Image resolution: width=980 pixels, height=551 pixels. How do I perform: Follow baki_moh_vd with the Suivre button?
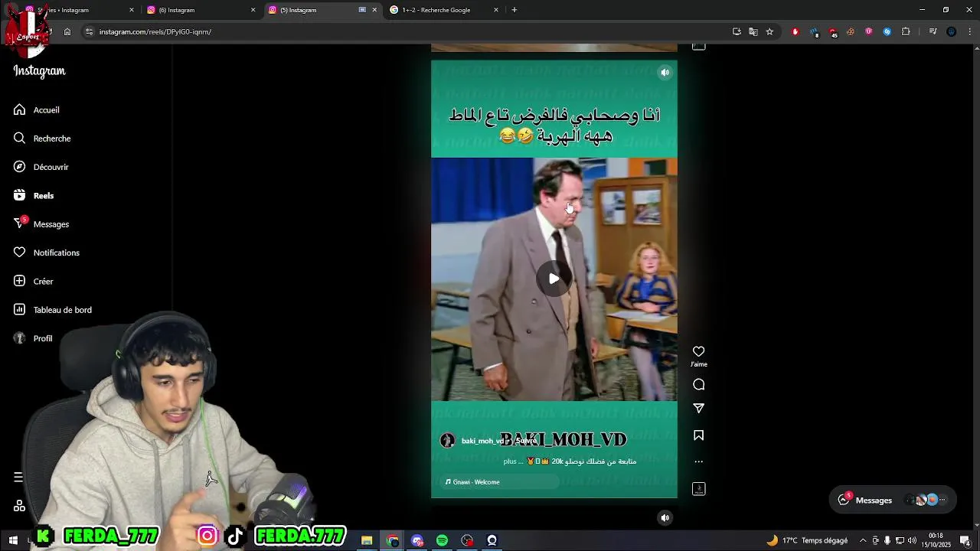coord(526,441)
